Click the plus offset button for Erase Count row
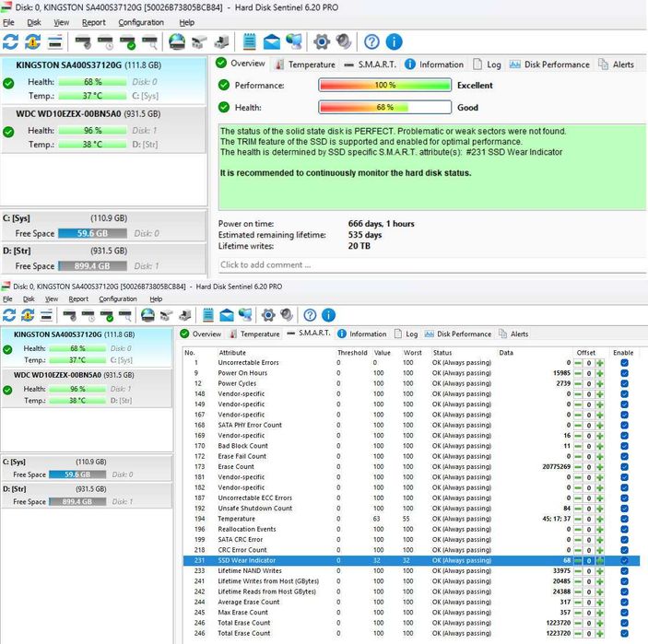 pos(600,467)
